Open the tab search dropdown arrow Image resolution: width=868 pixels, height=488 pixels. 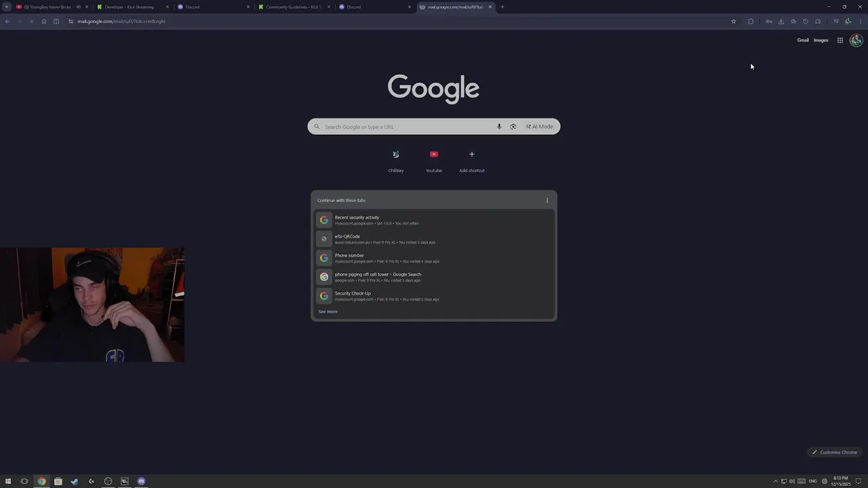point(7,7)
